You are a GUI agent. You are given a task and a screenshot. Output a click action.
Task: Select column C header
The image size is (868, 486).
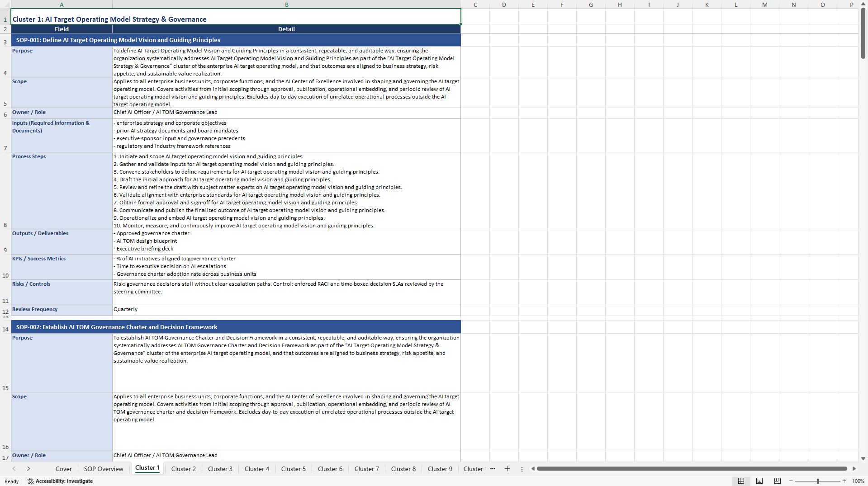tap(475, 5)
